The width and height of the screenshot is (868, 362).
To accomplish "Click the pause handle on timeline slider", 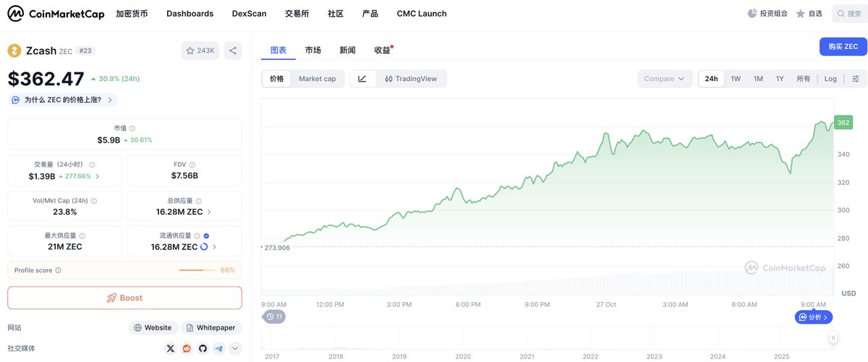I will coord(833,337).
